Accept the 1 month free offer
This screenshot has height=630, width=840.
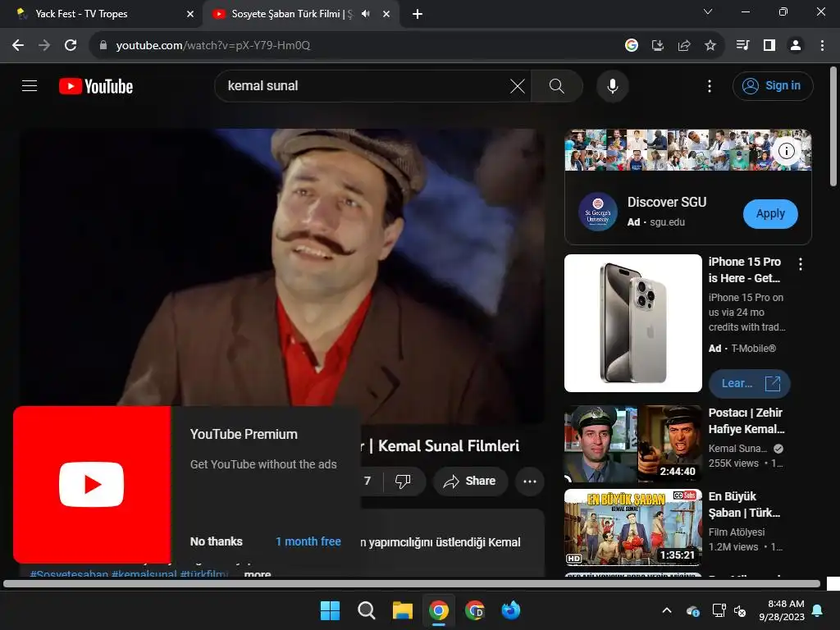[x=308, y=541]
